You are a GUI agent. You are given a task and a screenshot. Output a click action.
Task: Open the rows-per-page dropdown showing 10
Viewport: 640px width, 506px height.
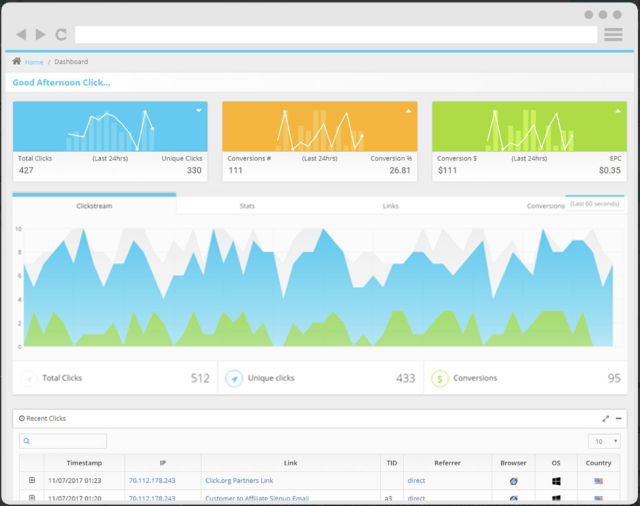604,441
